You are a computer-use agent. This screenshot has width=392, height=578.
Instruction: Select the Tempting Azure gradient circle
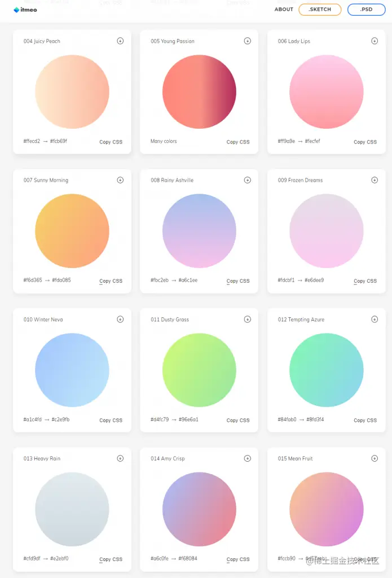(x=327, y=370)
